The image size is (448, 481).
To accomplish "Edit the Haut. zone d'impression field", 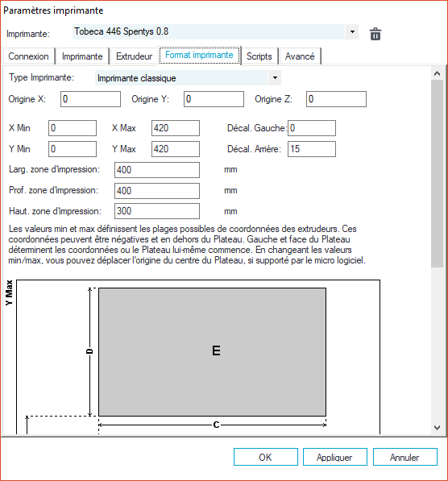I will click(x=157, y=211).
